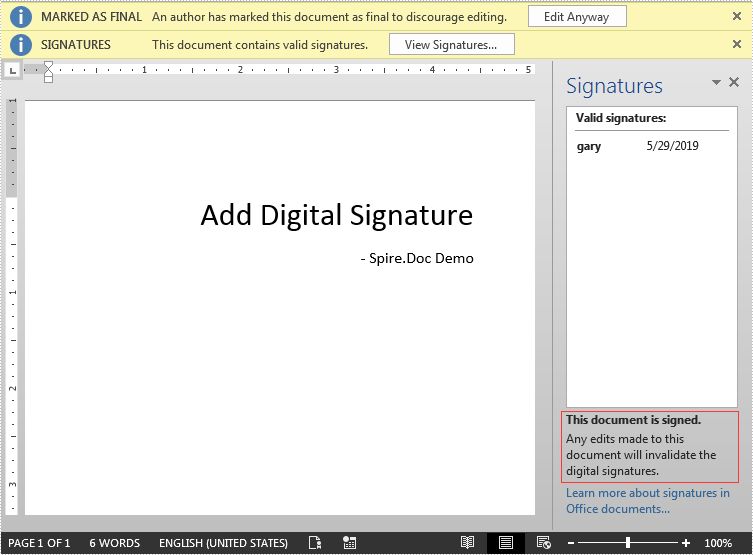Viewport: 753px width, 555px height.
Task: Dismiss the Marked as Final notification bar
Action: pos(737,16)
